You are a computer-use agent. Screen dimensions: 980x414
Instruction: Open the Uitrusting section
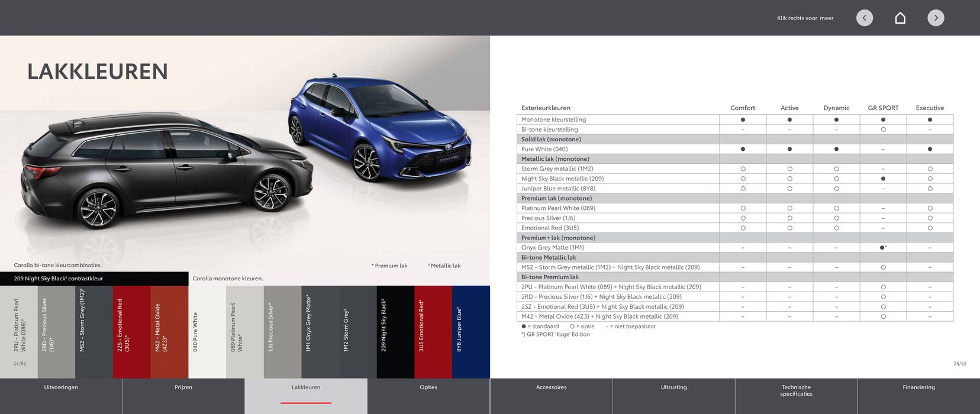pyautogui.click(x=673, y=388)
